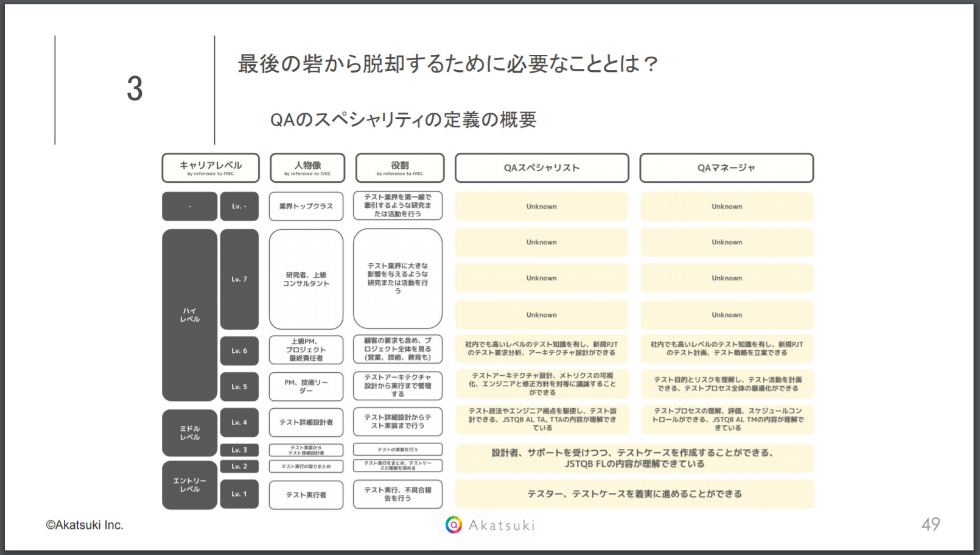Click the JSTQB FLの内容が理解できている row
Viewport: 980px width, 555px height.
click(x=634, y=458)
